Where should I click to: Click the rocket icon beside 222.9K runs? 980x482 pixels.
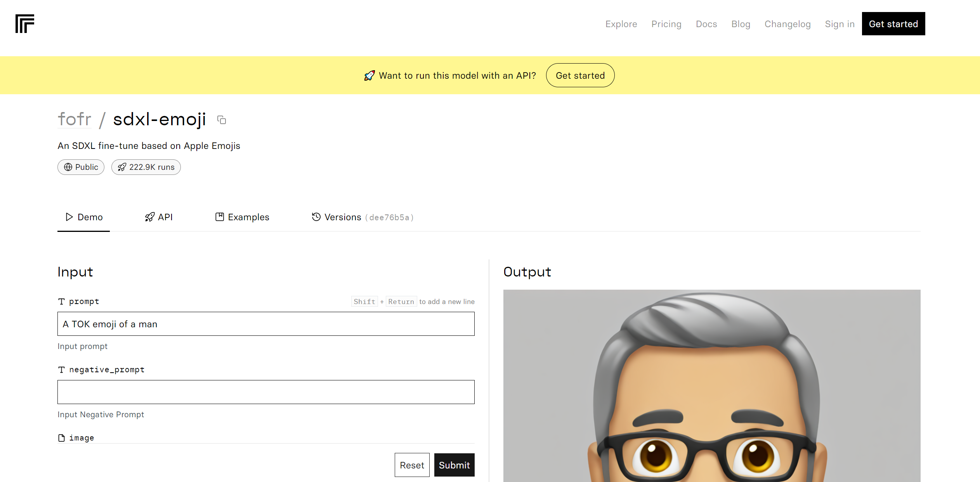click(122, 167)
